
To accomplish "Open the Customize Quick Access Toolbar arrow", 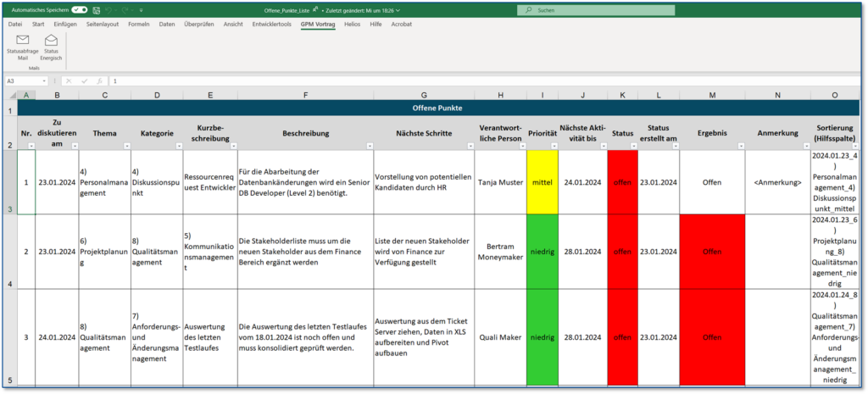I will point(141,10).
